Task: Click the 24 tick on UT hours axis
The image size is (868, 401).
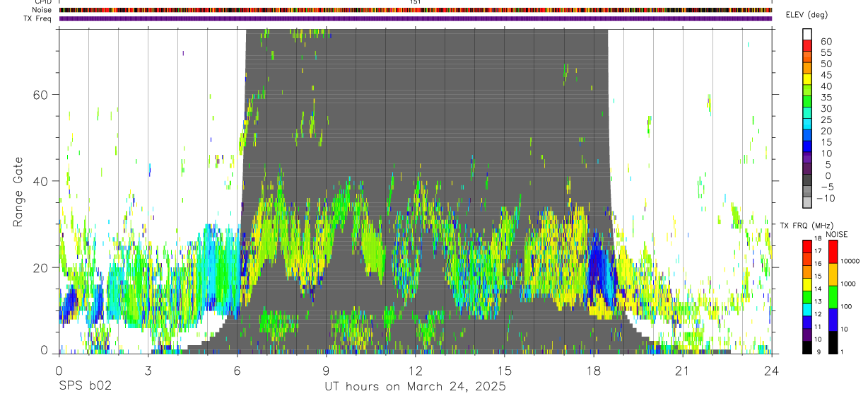Action: 772,371
